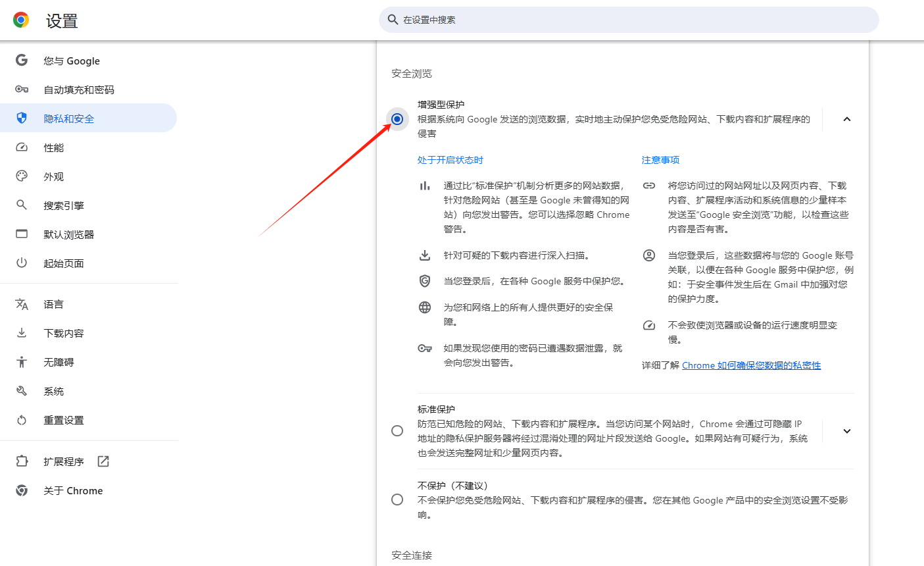The width and height of the screenshot is (924, 566).
Task: Expand the 标准保护 details chevron
Action: (x=847, y=431)
